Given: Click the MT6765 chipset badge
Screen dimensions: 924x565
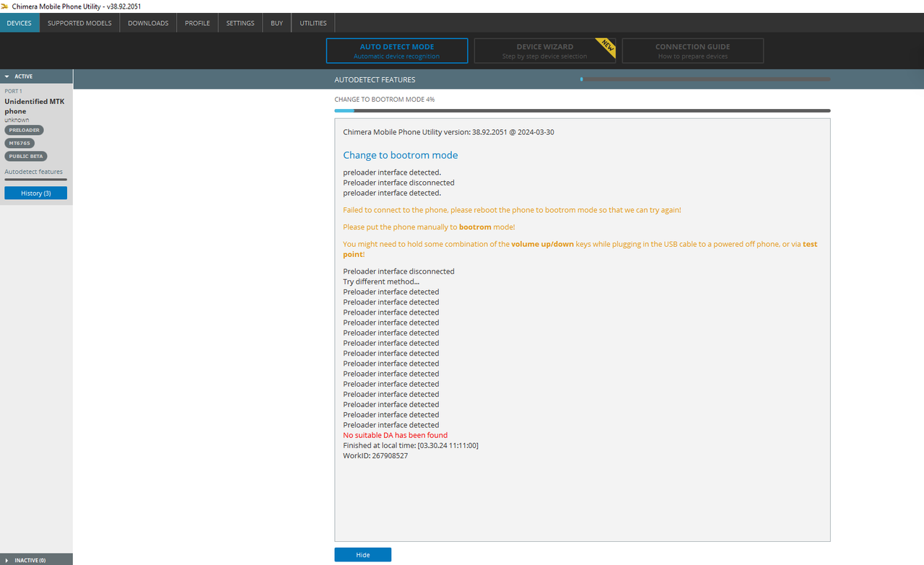Looking at the screenshot, I should (x=19, y=143).
